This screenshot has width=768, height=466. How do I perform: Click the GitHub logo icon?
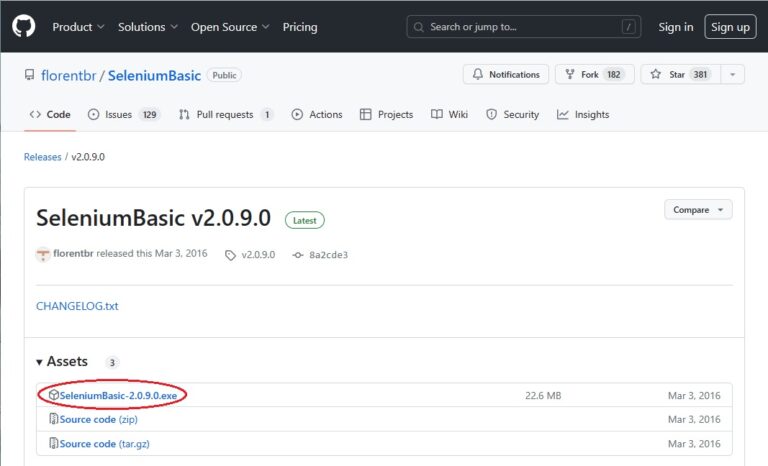24,27
